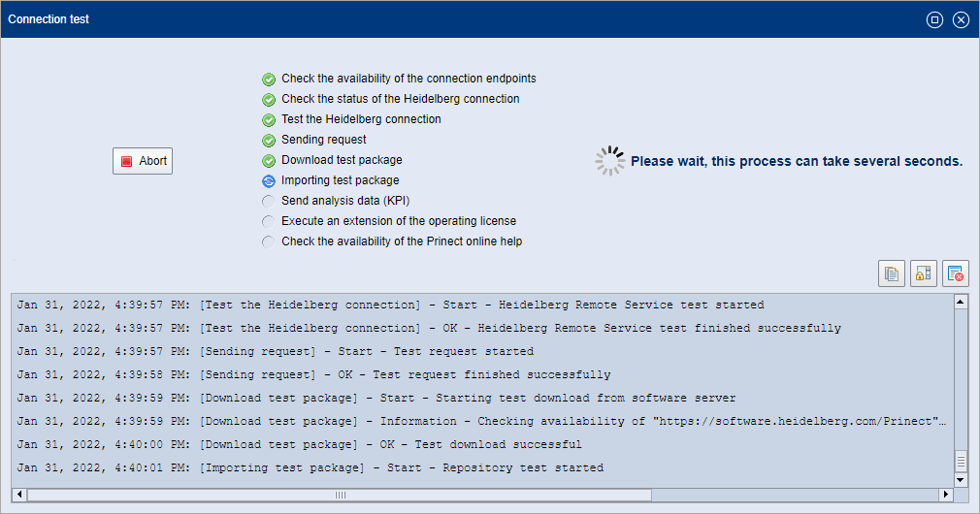Click the Abort button
The height and width of the screenshot is (514, 980).
143,161
